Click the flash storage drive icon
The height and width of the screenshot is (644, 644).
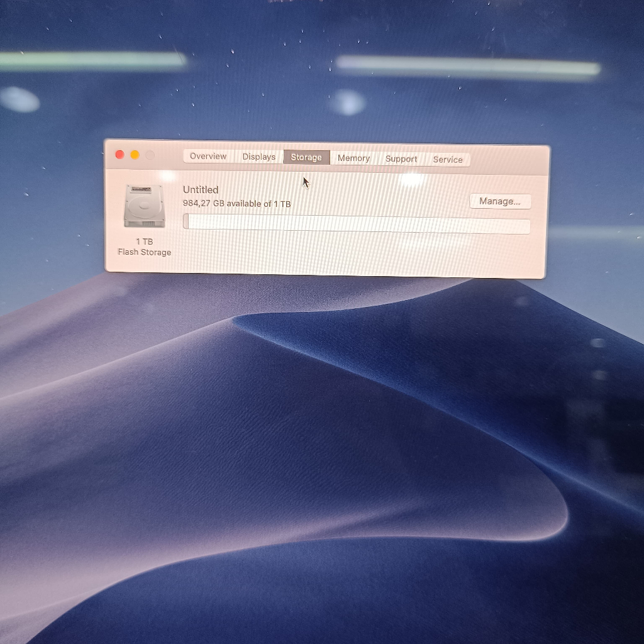coord(145,206)
